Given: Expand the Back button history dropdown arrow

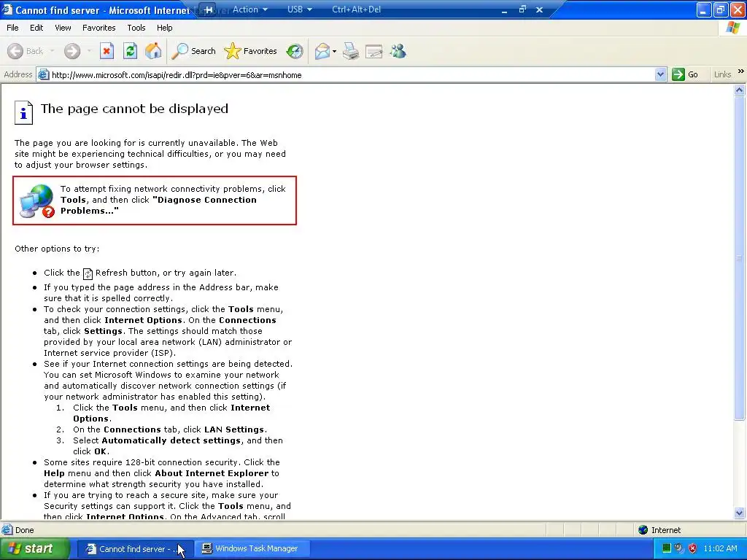Looking at the screenshot, I should point(52,51).
